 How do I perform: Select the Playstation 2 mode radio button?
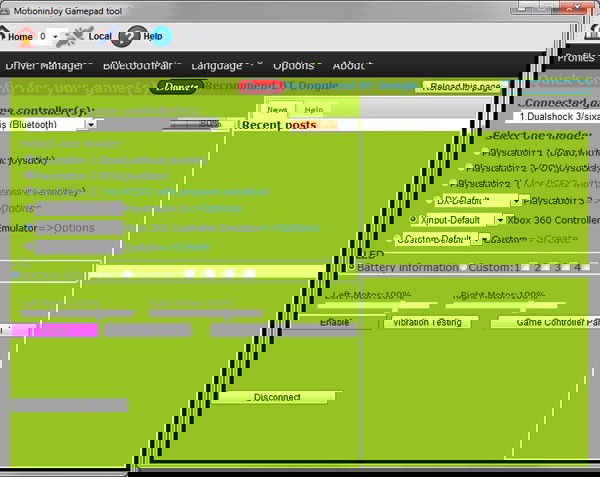click(x=469, y=168)
